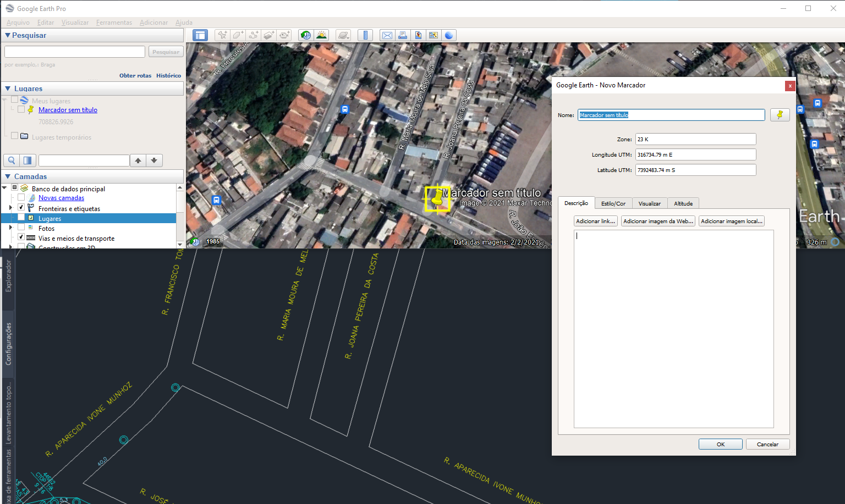Click Adicionar imagem da Web... button
This screenshot has width=845, height=504.
pyautogui.click(x=658, y=221)
